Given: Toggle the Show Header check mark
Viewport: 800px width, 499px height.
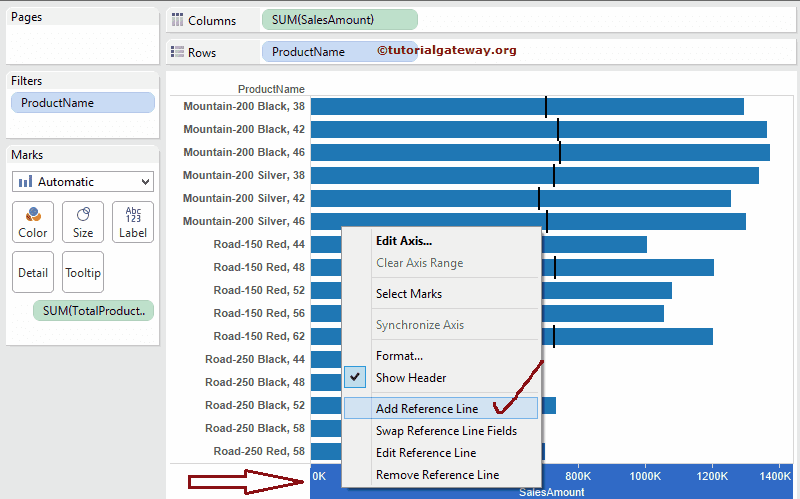Looking at the screenshot, I should tap(355, 377).
